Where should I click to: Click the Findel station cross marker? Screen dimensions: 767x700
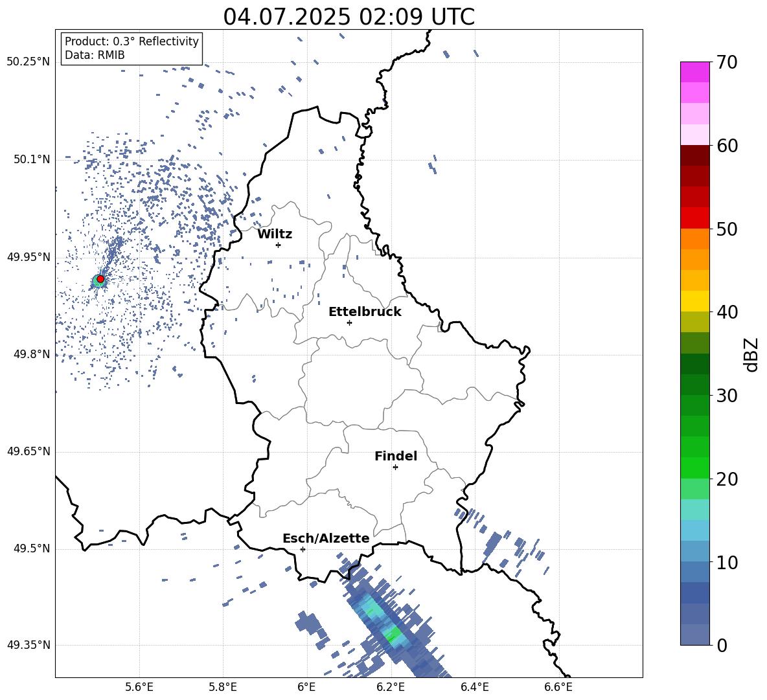(395, 468)
